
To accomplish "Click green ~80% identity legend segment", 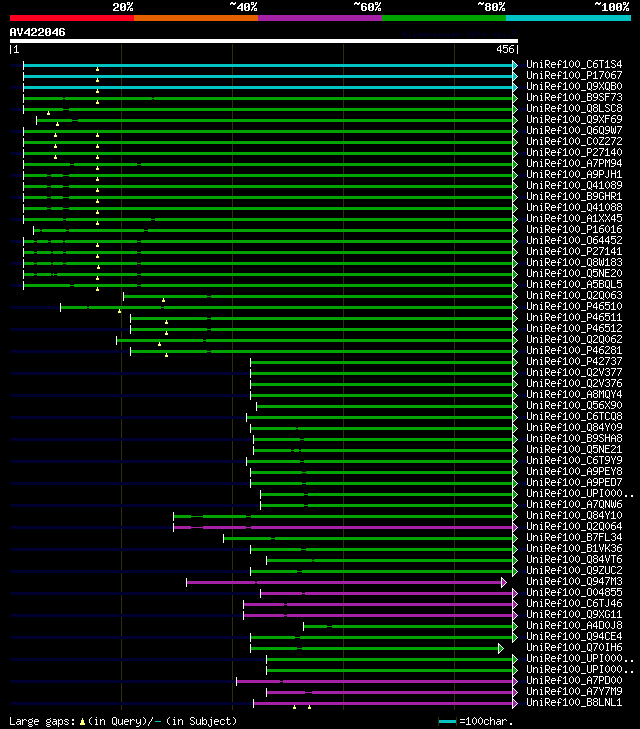I will (x=444, y=18).
